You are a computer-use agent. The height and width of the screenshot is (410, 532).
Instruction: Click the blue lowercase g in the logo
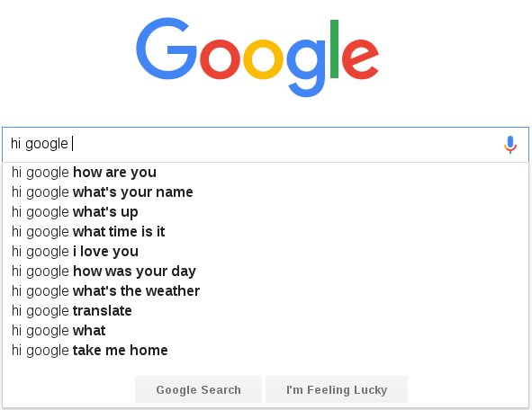click(306, 68)
